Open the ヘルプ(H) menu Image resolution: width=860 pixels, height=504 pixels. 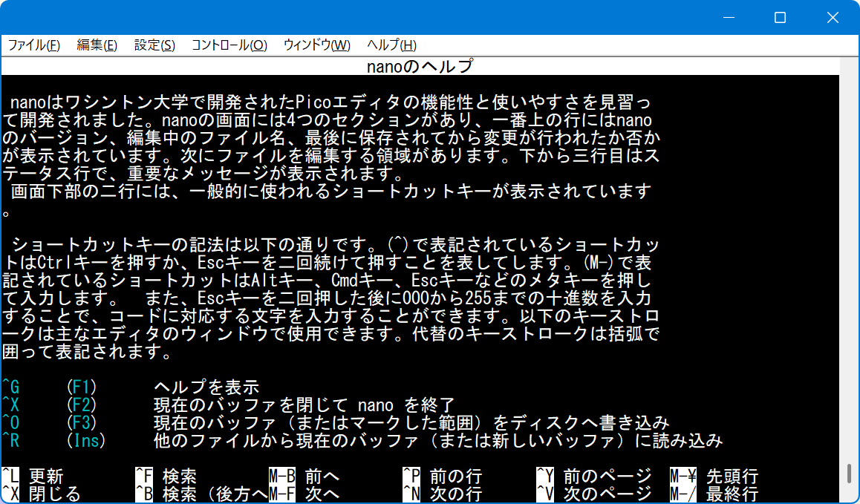click(391, 45)
